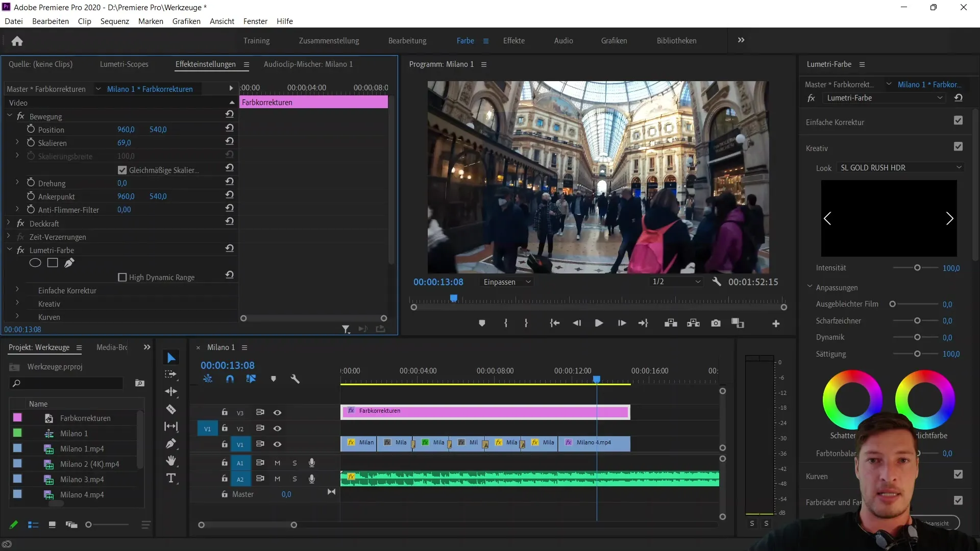Screen dimensions: 980x551
Task: Collapse Anpassungen section
Action: point(810,287)
